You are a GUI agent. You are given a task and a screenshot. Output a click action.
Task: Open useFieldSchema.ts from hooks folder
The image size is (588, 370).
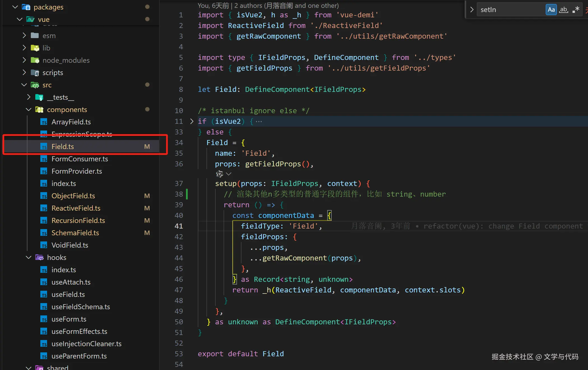[x=80, y=307]
